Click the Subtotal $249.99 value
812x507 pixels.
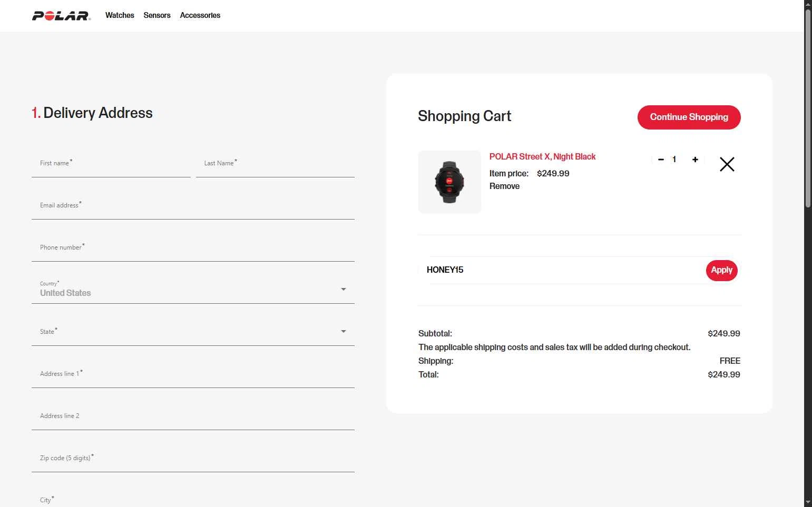click(x=724, y=333)
